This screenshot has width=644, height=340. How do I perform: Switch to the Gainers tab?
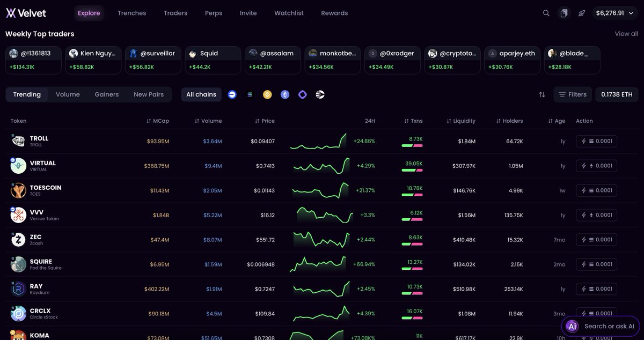coord(107,94)
